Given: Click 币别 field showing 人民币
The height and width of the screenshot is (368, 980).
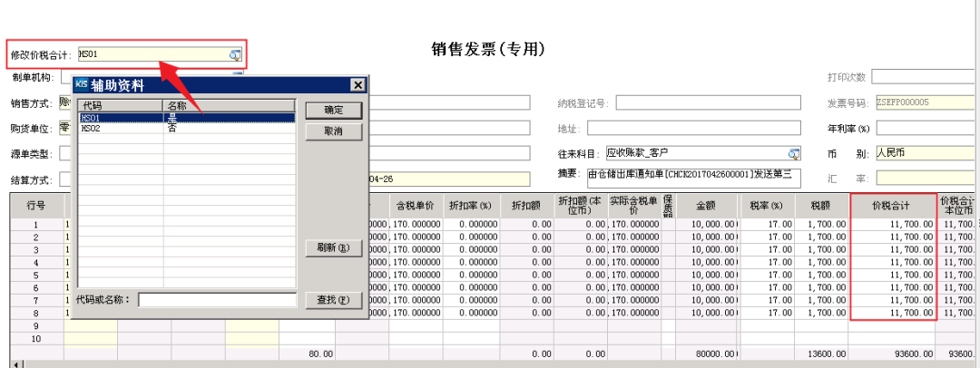Looking at the screenshot, I should tap(926, 153).
